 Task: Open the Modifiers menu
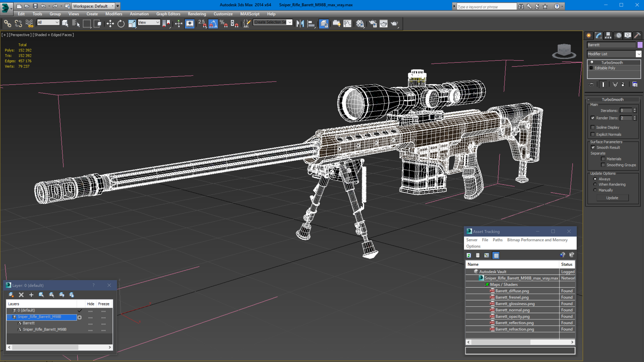114,14
